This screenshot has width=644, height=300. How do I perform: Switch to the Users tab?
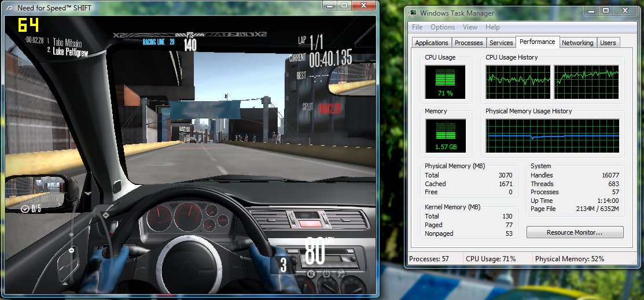(x=608, y=43)
